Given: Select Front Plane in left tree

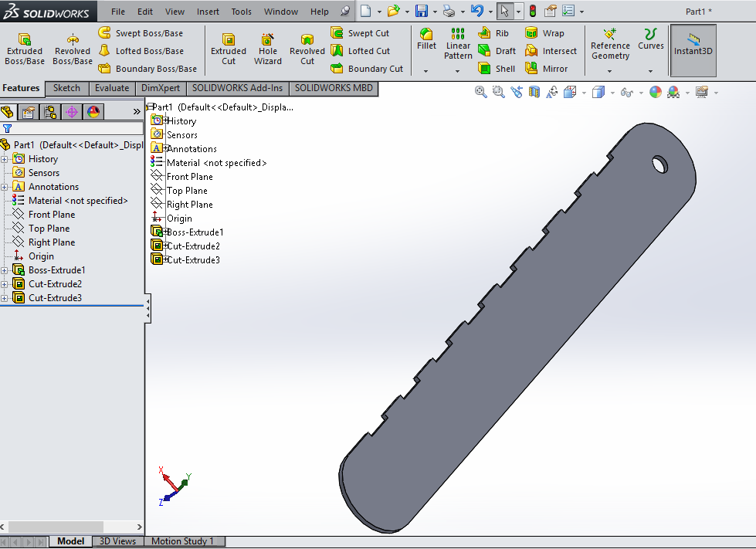Looking at the screenshot, I should [x=52, y=215].
